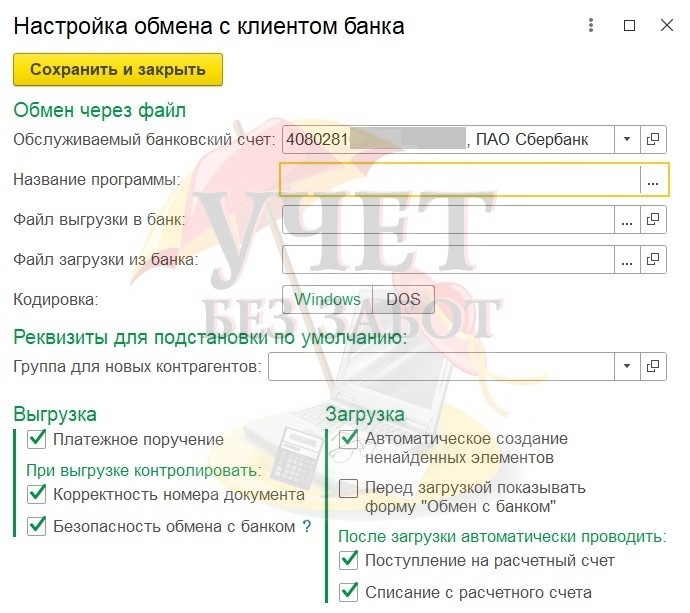Browse for the Файл выгрузки в банк
The width and height of the screenshot is (690, 613).
[x=627, y=220]
